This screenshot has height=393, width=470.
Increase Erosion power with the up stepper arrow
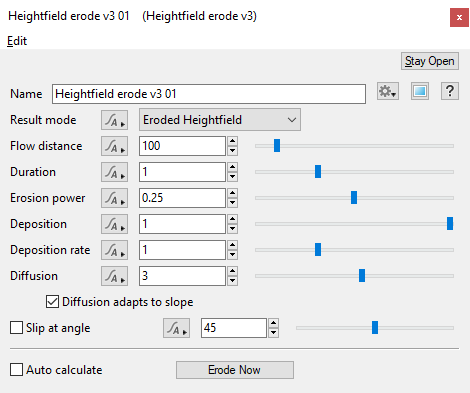coord(233,193)
